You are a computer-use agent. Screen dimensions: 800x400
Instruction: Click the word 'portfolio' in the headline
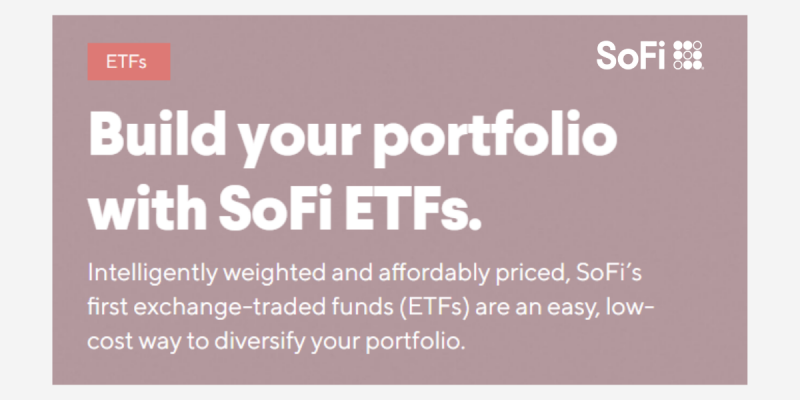(495, 136)
